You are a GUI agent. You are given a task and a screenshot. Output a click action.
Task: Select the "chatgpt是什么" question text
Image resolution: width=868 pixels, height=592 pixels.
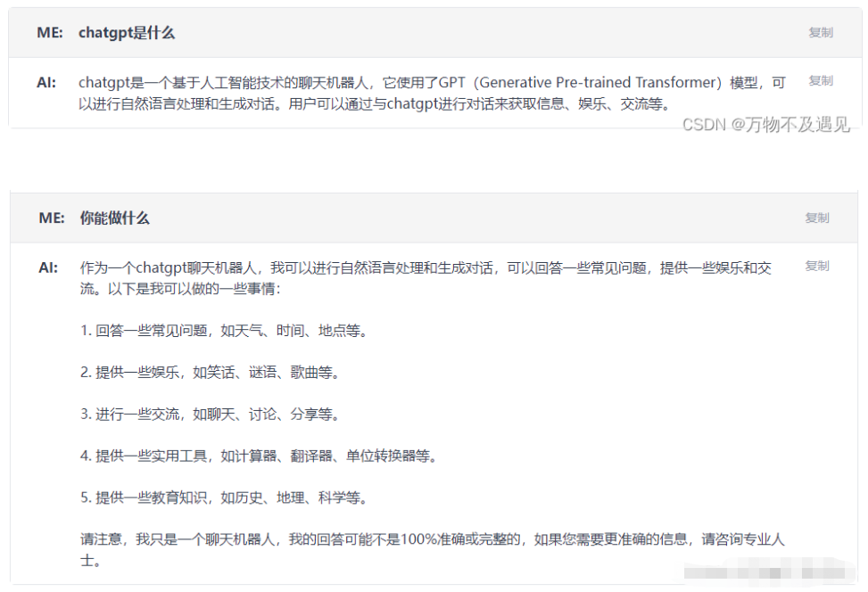point(127,33)
